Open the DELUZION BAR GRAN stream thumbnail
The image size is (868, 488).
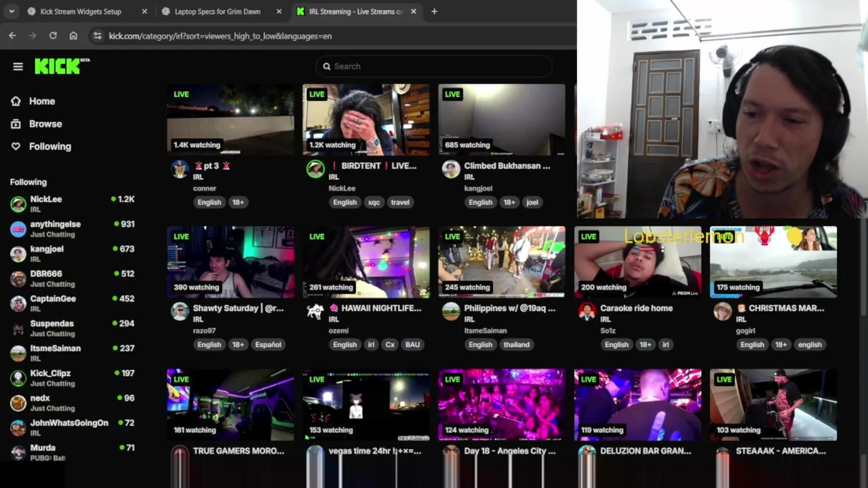tap(637, 405)
